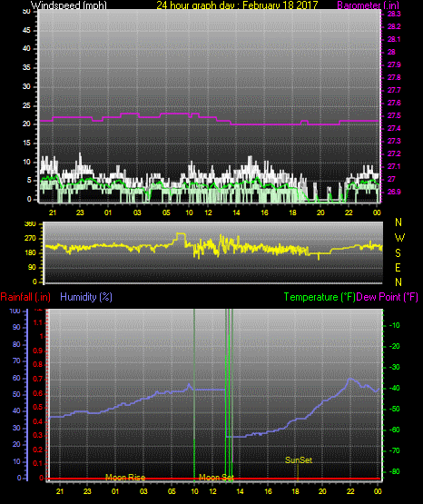Click the W compass direction label
Viewport: 423px width, 504px height.
[x=399, y=238]
